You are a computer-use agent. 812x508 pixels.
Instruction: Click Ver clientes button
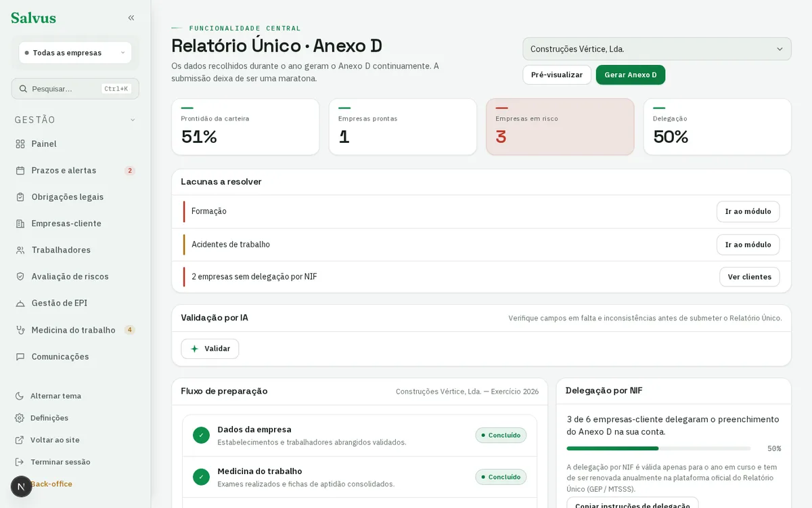(x=749, y=277)
